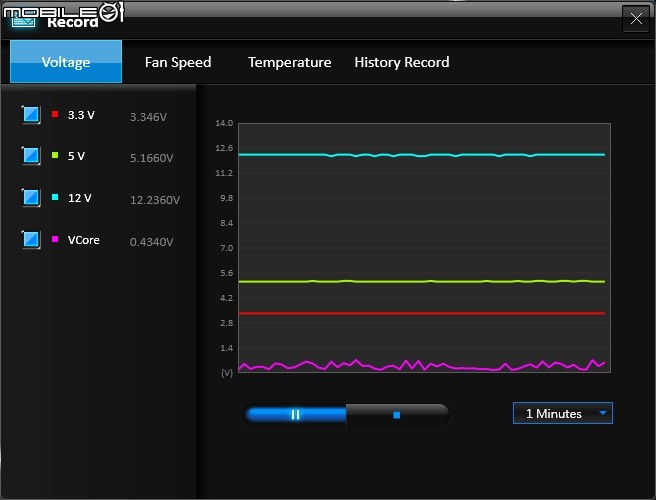Toggle the 3.3 V checkbox
Screen dimensions: 656x500
(x=31, y=115)
